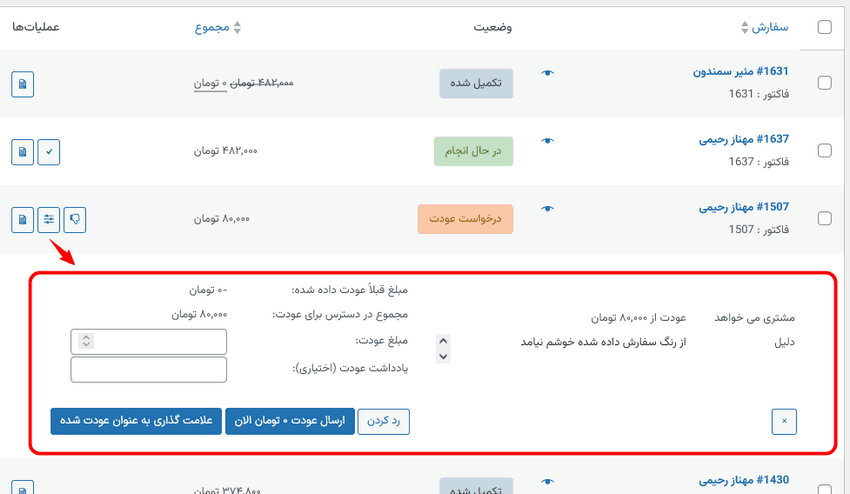Click فاکتور : 1507 text
850x494 pixels.
758,229
